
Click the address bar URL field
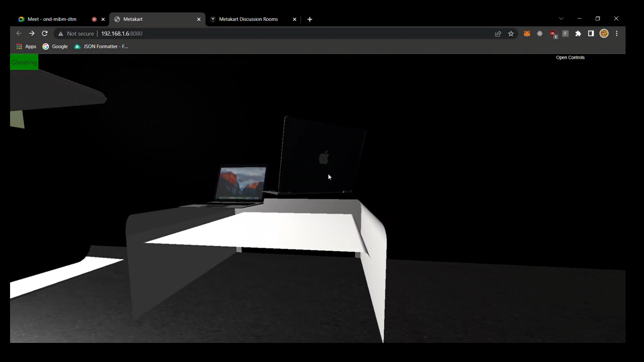(268, 34)
